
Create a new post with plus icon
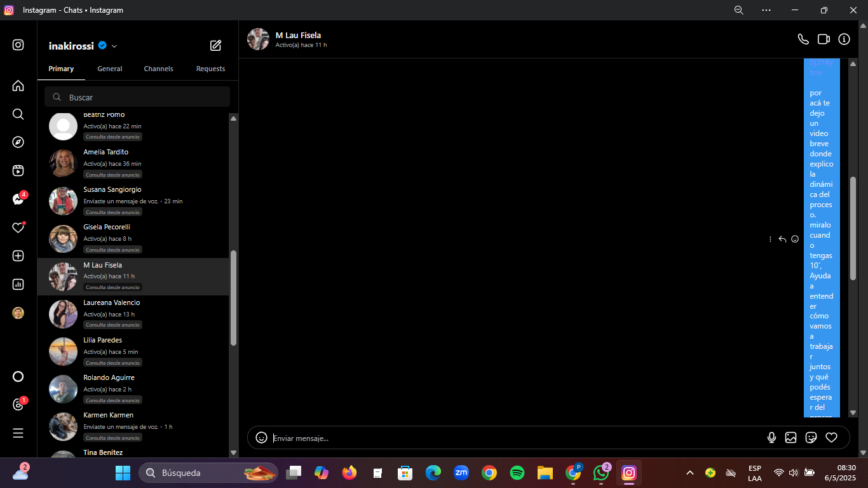pos(18,255)
